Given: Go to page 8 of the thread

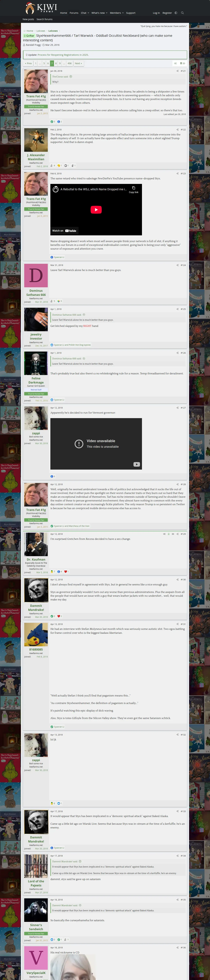Looking at the screenshot, I should 56,64.
